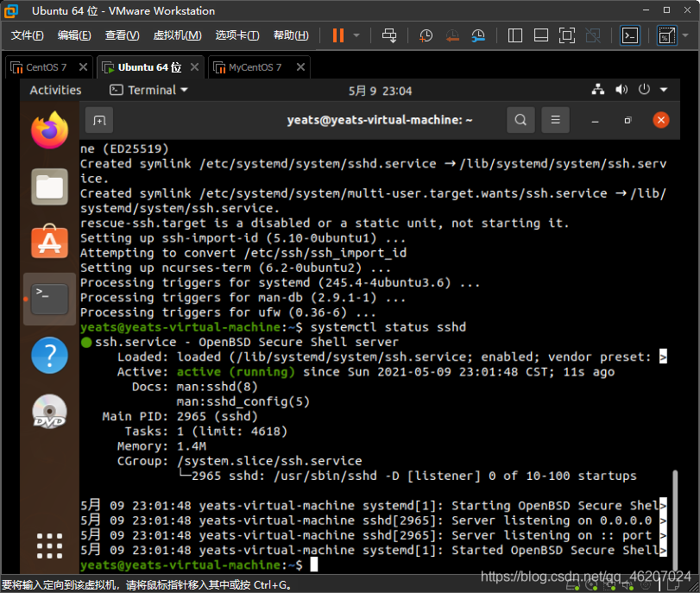700x593 pixels.
Task: Revert VM to previous snapshot
Action: point(452,35)
